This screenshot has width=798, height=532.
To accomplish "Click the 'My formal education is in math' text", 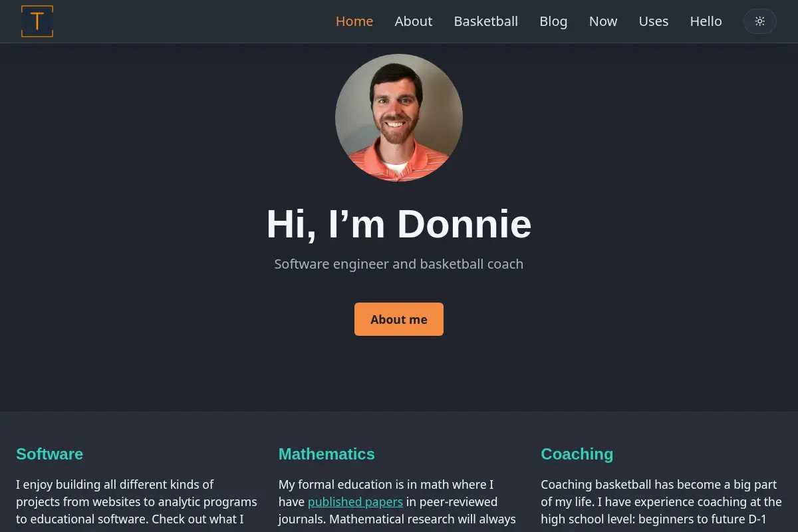I will [x=398, y=504].
